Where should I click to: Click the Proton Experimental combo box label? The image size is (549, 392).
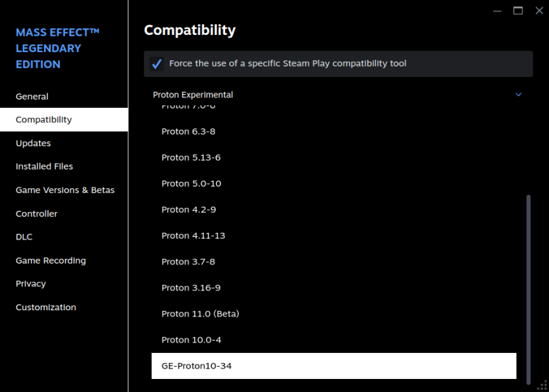tap(193, 95)
